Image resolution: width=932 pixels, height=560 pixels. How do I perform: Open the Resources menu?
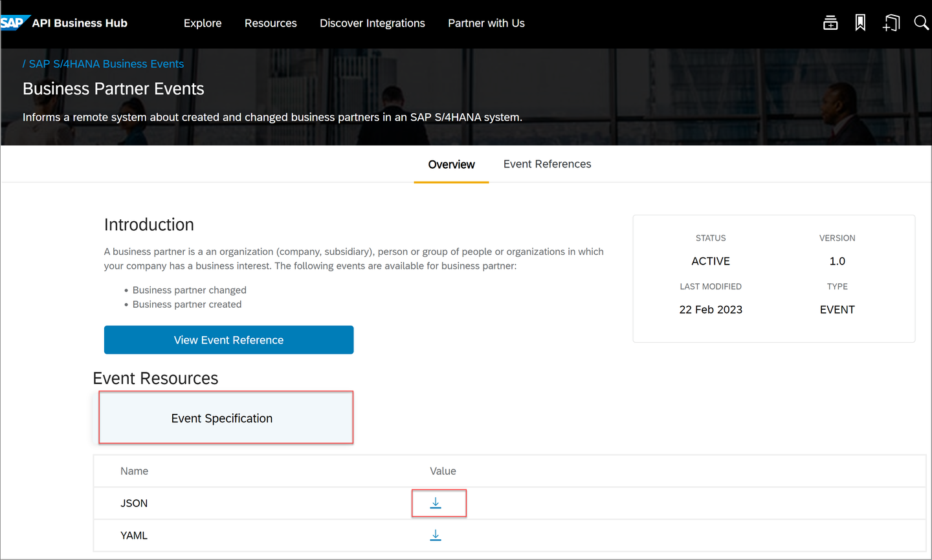tap(271, 23)
